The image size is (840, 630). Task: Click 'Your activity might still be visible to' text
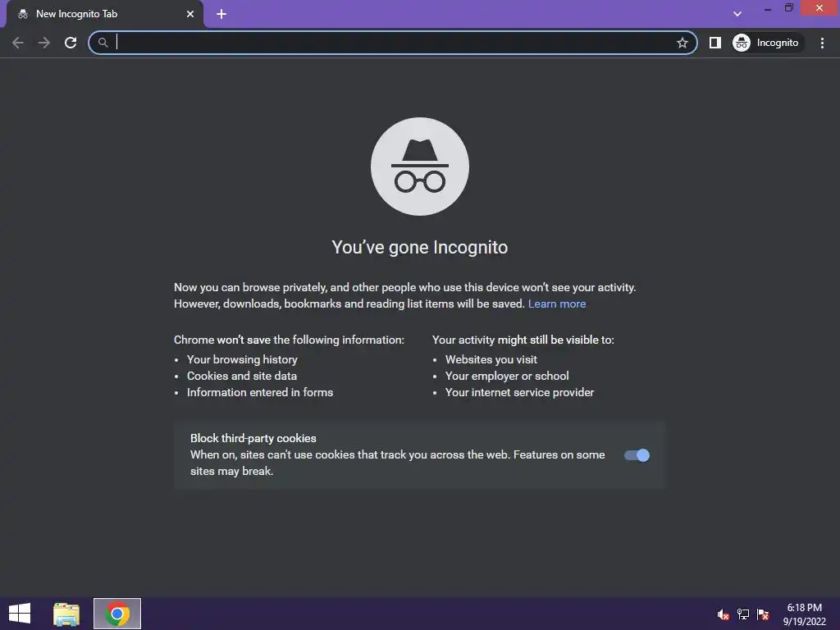(x=523, y=340)
